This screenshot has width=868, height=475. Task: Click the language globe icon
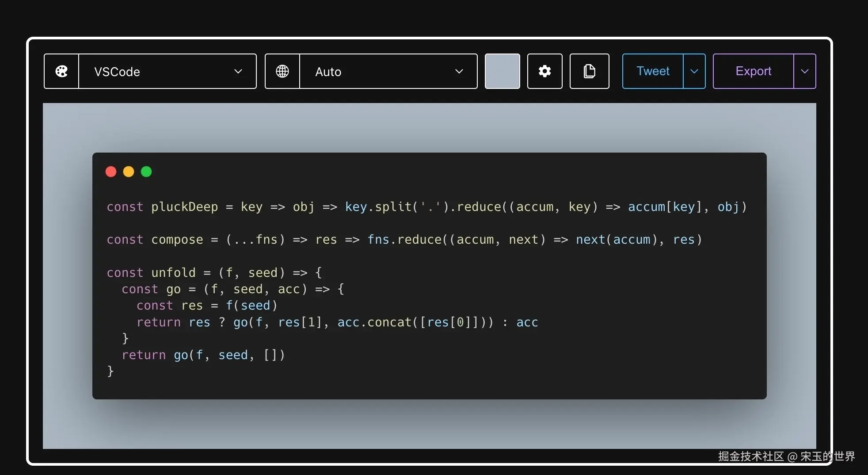282,71
